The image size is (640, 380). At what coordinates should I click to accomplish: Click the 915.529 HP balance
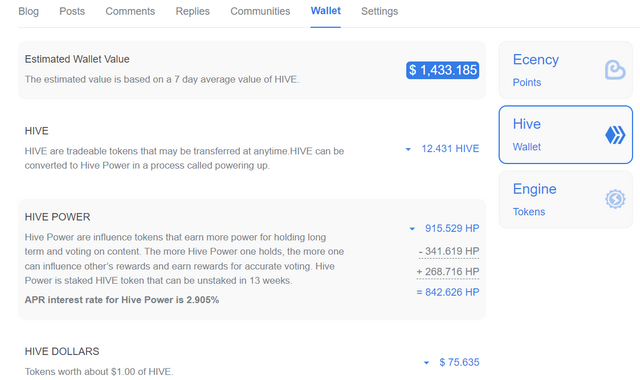point(452,228)
